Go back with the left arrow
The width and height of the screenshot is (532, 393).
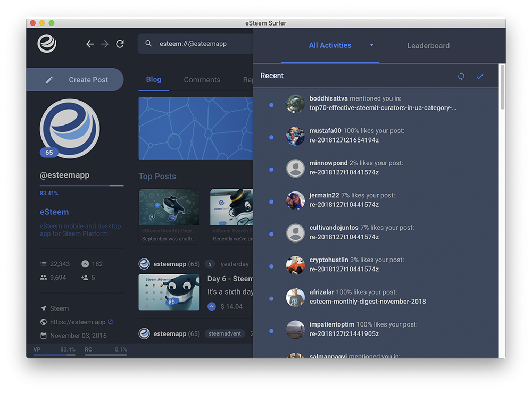point(90,44)
